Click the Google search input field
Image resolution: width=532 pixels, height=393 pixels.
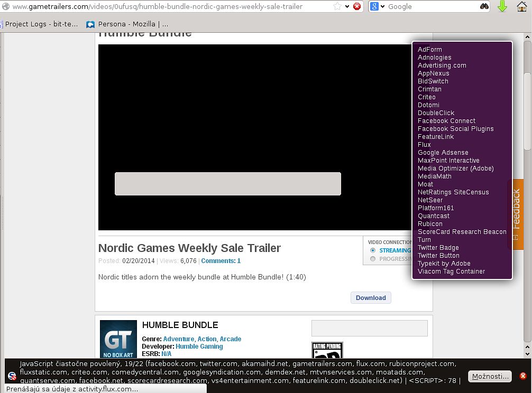click(431, 7)
